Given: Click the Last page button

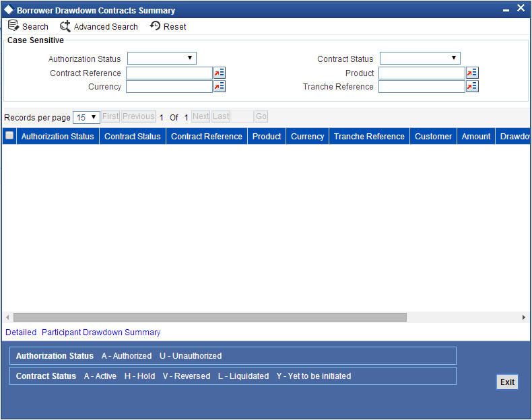Looking at the screenshot, I should [x=221, y=116].
